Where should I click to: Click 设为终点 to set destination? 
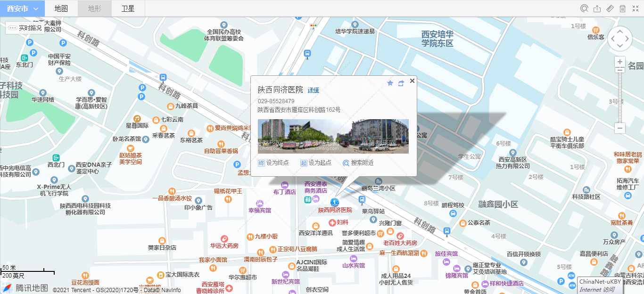pyautogui.click(x=273, y=163)
